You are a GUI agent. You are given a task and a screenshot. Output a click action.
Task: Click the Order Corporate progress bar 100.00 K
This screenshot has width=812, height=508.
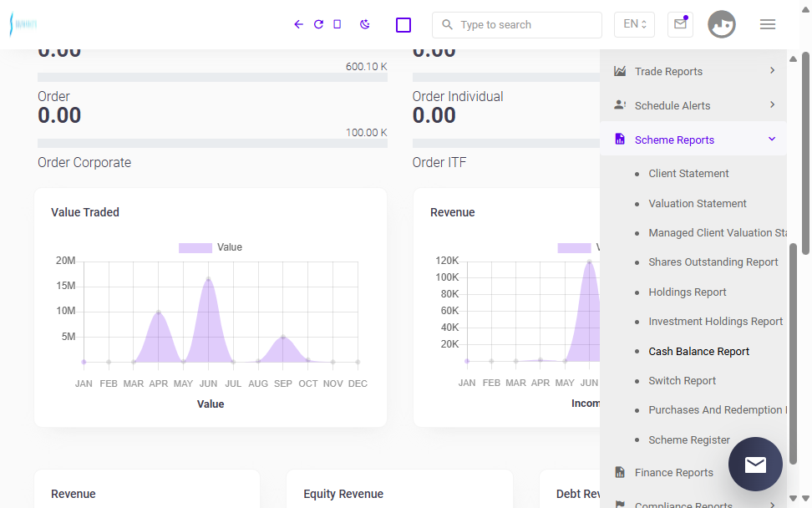tap(212, 143)
